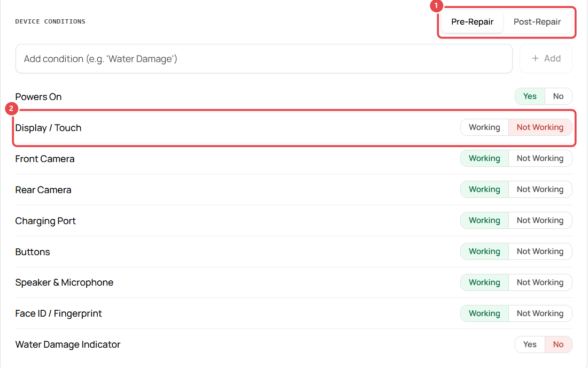Mark Rear Camera as Not Working
This screenshot has height=368, width=588.
(x=540, y=189)
